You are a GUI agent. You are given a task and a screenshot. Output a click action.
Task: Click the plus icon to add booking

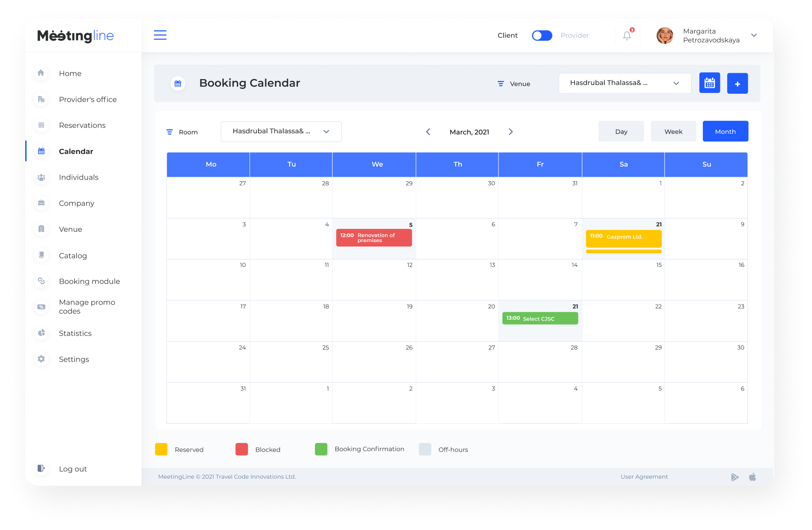point(737,84)
